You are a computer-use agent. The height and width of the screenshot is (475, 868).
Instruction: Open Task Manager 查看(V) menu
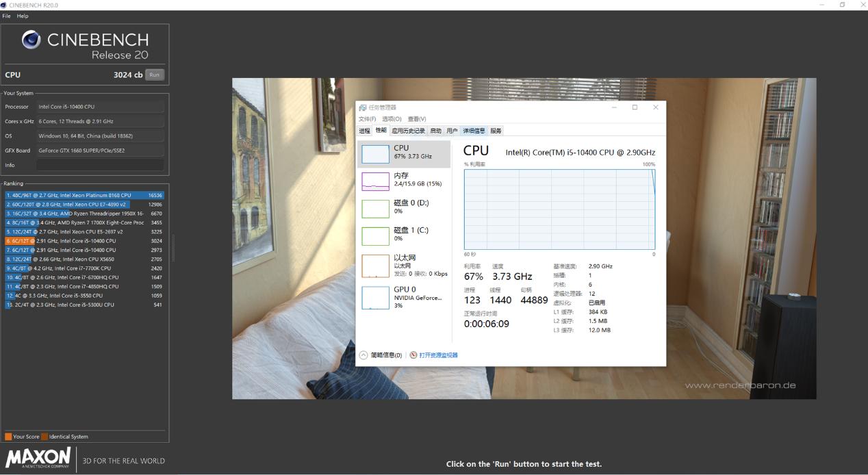tap(417, 119)
